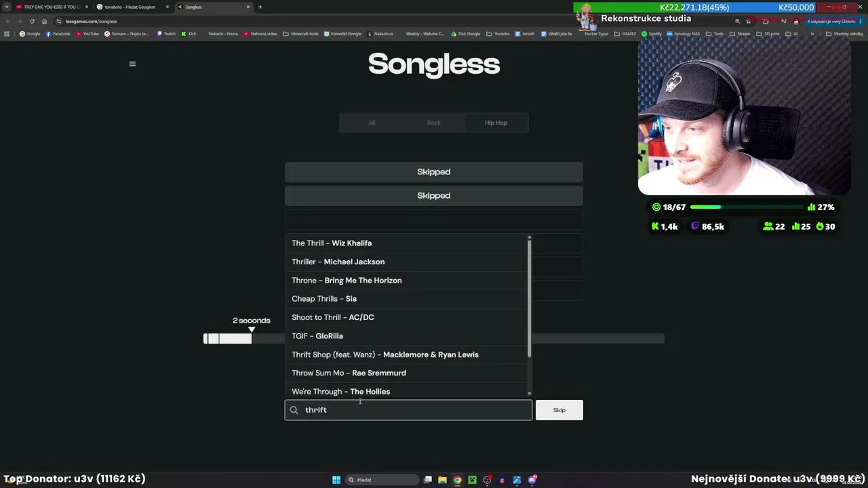Expand the GAMEZ bookmark folder

(x=625, y=34)
